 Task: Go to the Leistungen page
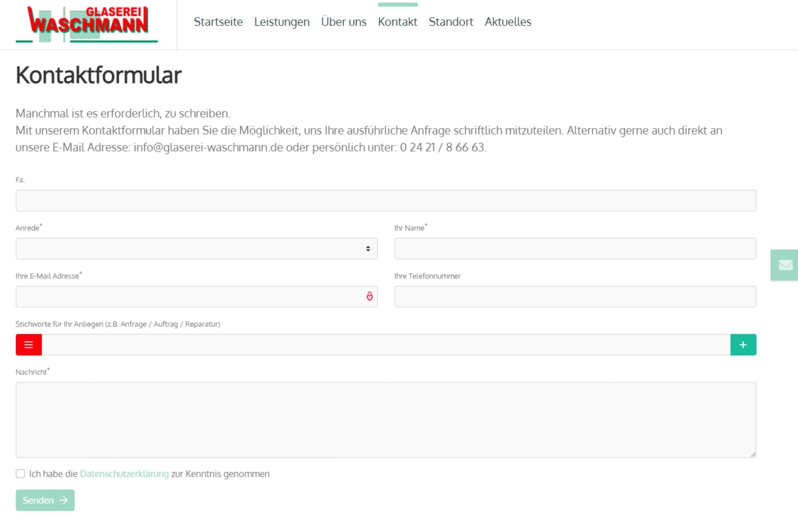(x=282, y=22)
